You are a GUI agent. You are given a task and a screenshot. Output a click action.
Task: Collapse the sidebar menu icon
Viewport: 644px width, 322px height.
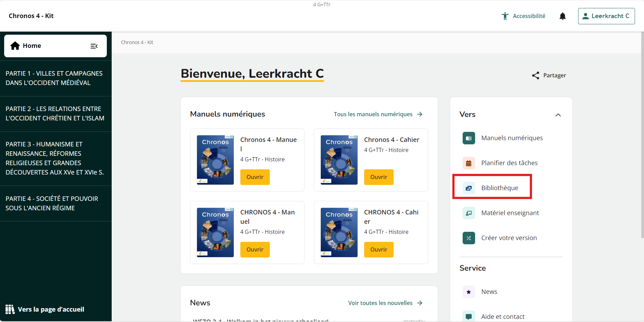coord(94,46)
